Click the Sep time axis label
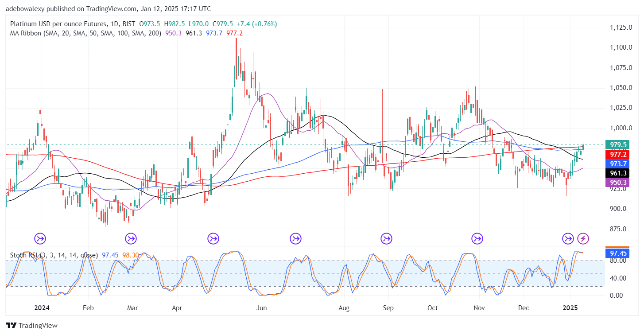 (388, 307)
